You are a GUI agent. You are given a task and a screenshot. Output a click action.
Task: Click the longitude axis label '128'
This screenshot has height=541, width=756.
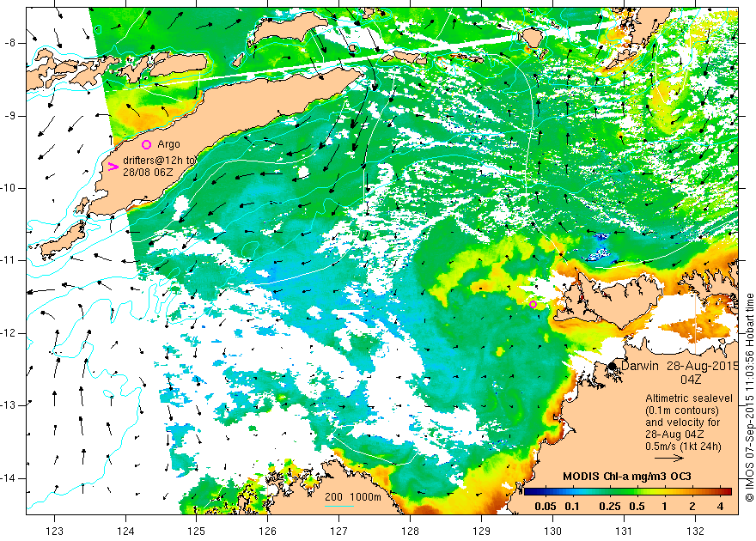tap(411, 531)
